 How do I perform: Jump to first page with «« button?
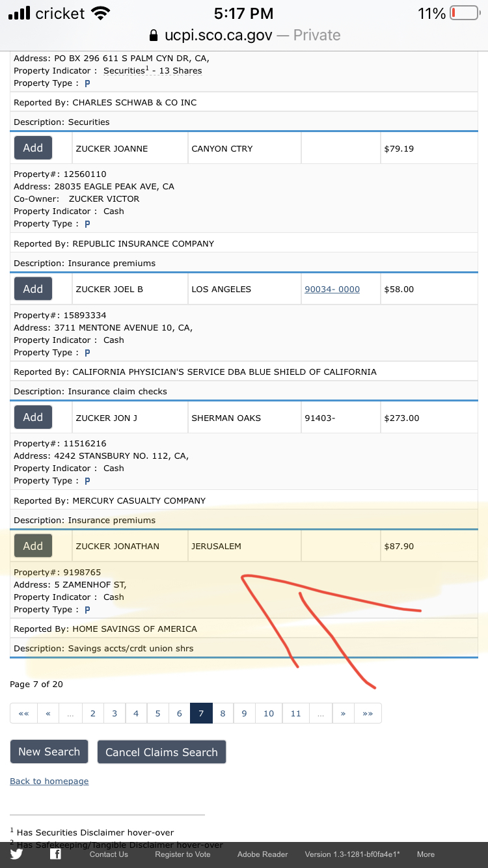pos(24,713)
